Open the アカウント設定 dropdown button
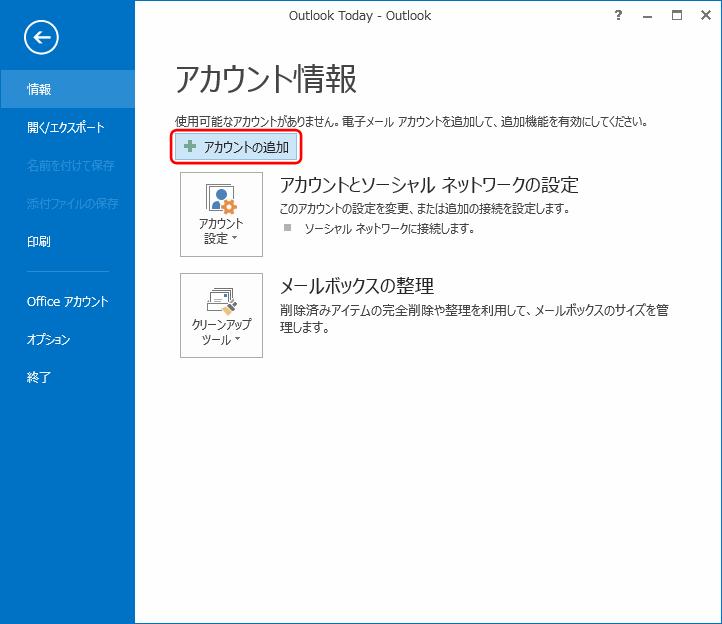Viewport: 722px width, 624px height. pos(221,214)
